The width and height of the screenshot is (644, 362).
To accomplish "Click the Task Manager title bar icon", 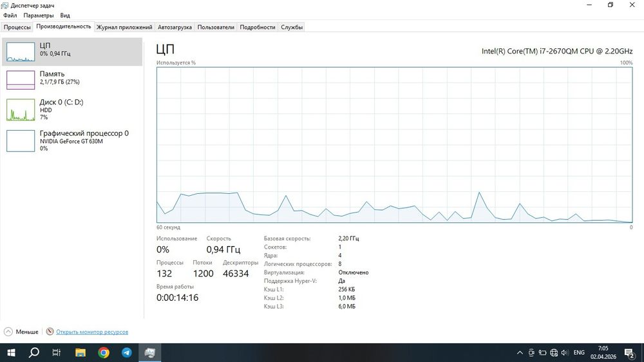I will (x=5, y=5).
